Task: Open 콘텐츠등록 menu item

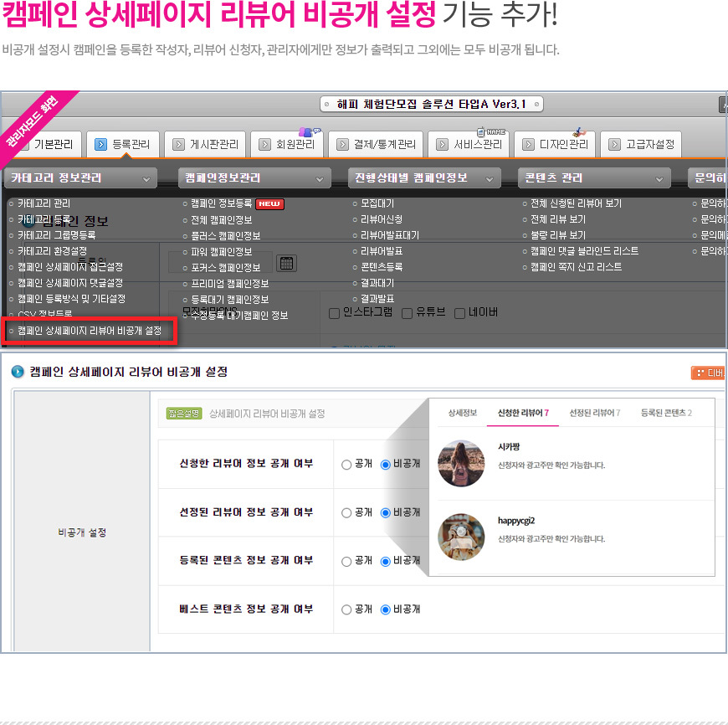Action: point(382,266)
